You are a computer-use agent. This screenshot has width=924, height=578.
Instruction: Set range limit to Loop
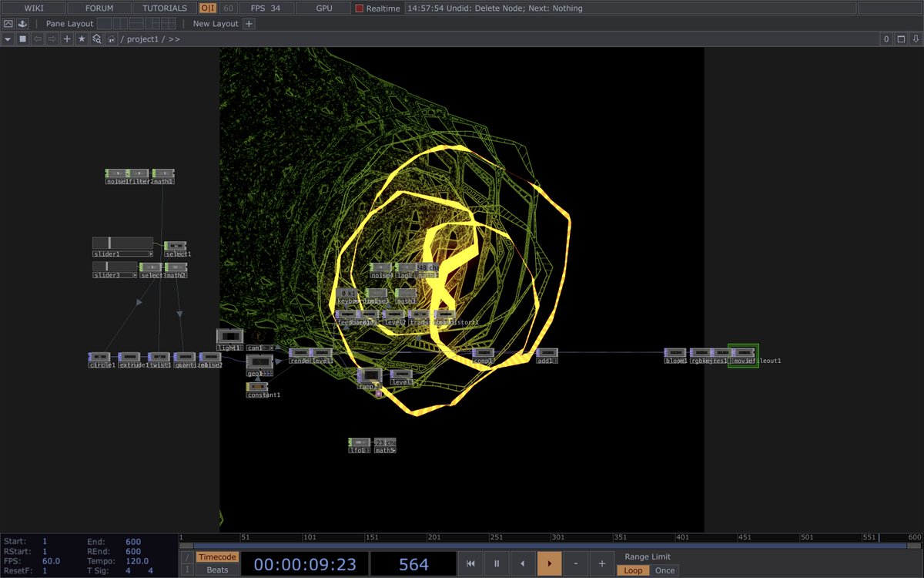(633, 570)
